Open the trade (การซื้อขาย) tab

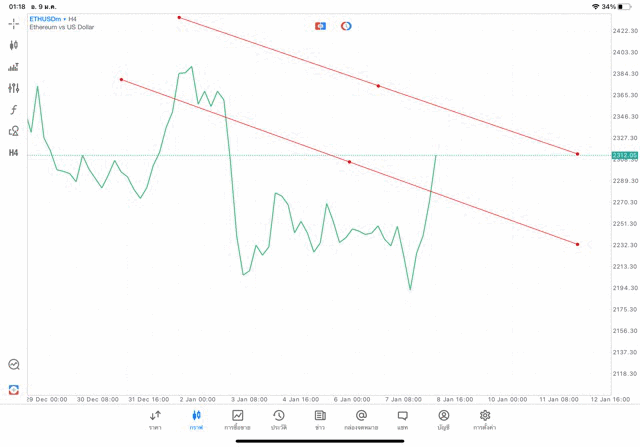pyautogui.click(x=238, y=419)
